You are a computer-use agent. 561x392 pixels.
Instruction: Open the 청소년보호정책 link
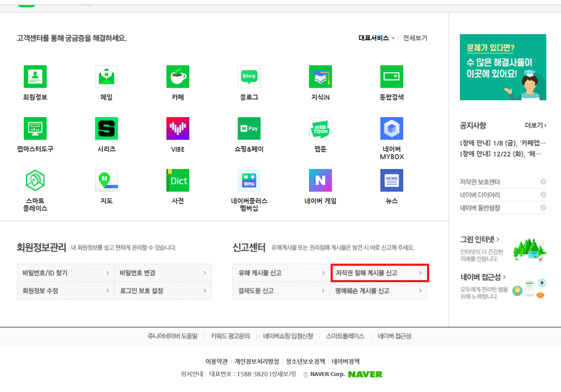[306, 361]
